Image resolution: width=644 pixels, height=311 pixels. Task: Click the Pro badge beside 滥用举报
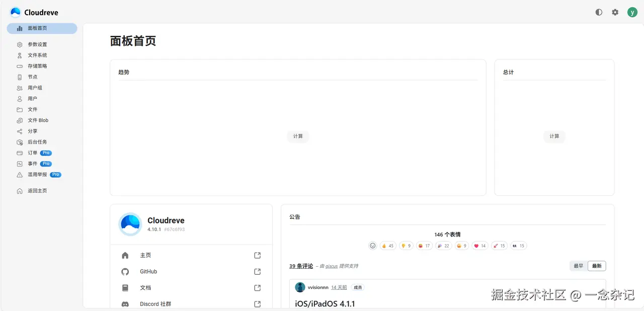click(x=55, y=175)
